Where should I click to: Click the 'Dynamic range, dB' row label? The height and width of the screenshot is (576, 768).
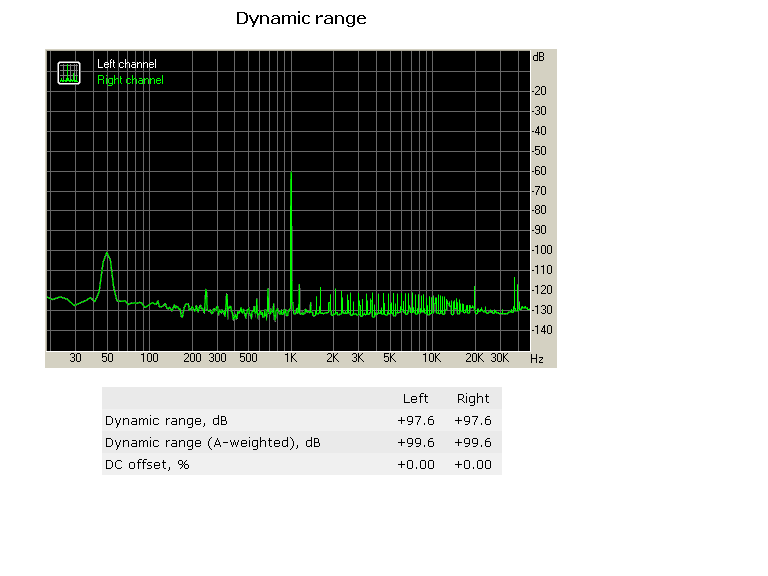166,421
